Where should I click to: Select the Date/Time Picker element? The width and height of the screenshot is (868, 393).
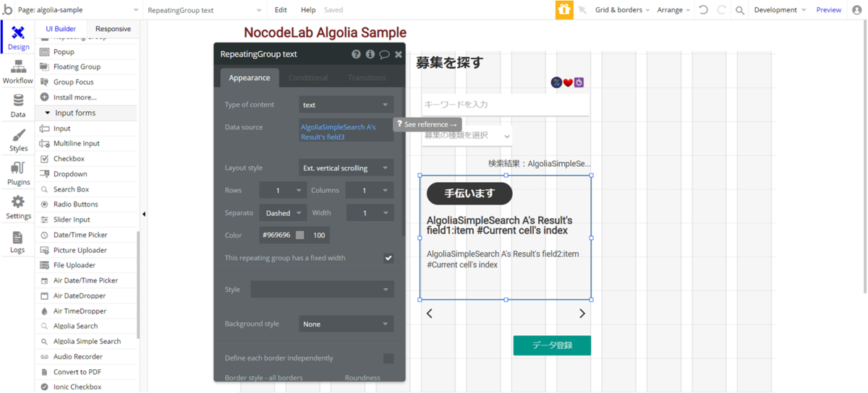coord(80,235)
